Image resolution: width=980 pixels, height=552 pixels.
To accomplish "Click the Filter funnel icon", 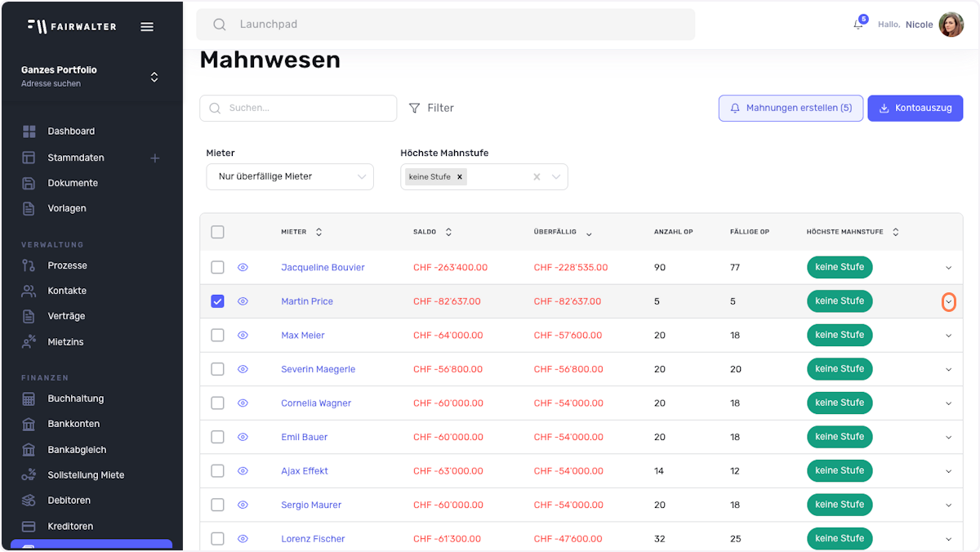I will [415, 108].
